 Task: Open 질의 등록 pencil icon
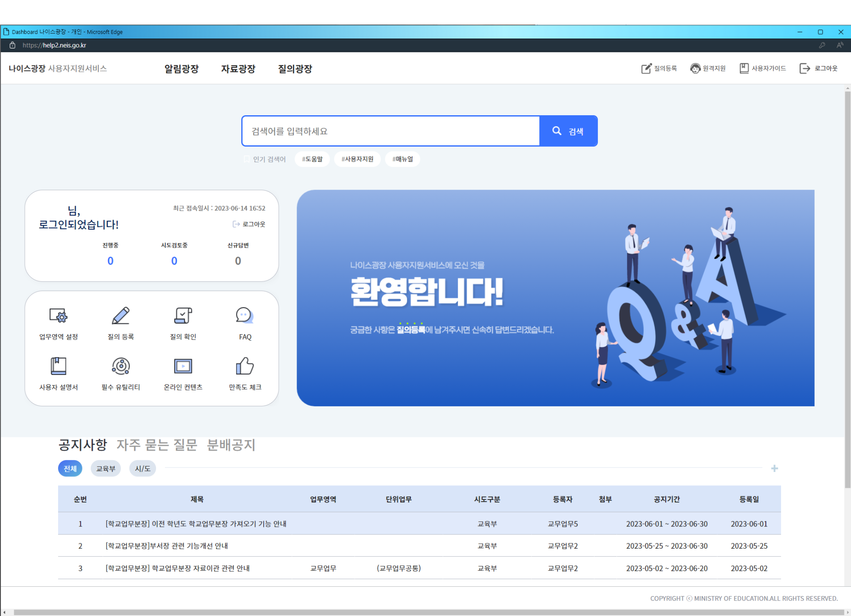point(121,316)
